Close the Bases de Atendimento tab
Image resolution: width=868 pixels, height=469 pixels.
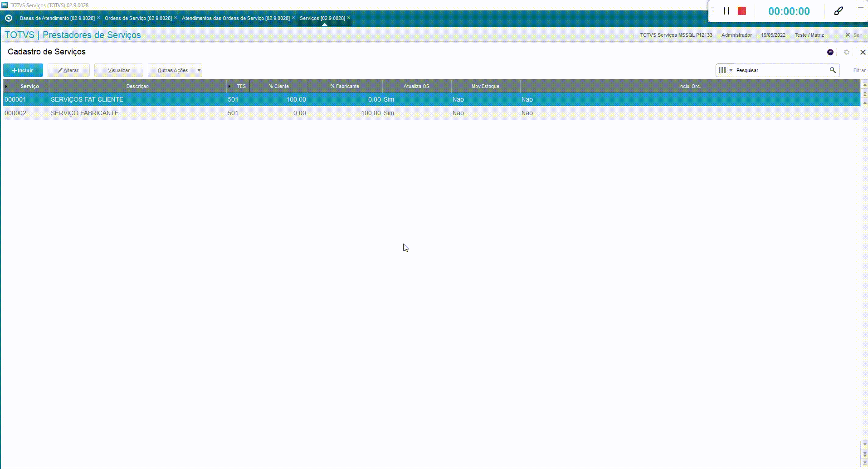98,18
